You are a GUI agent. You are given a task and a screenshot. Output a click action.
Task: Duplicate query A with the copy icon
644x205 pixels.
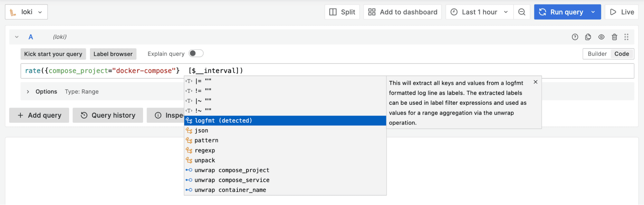click(588, 37)
